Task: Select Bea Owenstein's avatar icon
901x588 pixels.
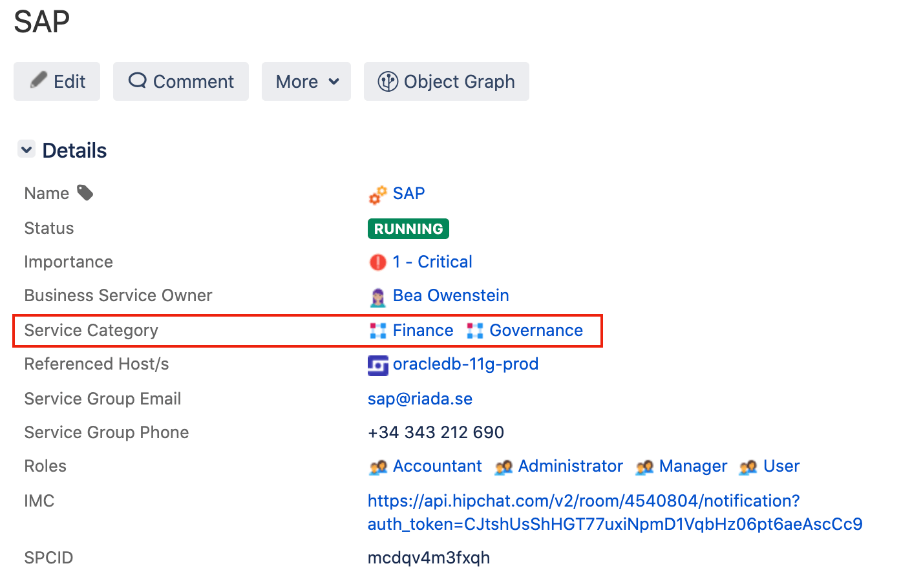Action: tap(377, 296)
